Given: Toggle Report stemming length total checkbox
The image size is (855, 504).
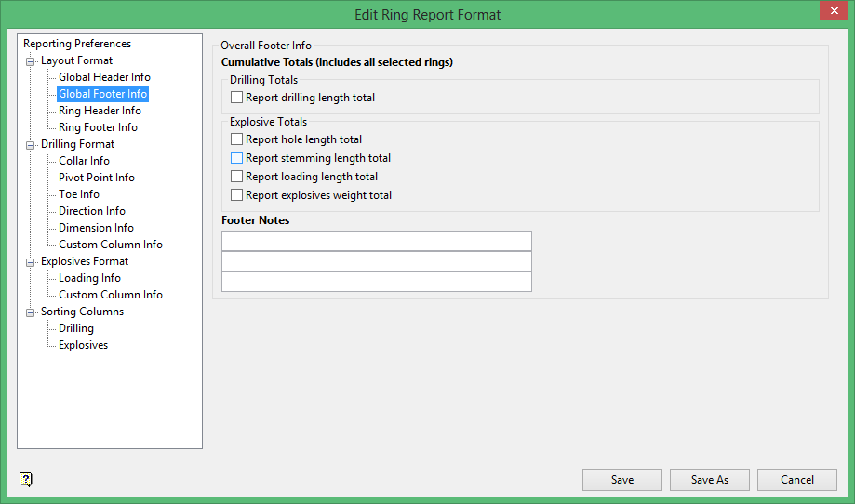Looking at the screenshot, I should 237,158.
